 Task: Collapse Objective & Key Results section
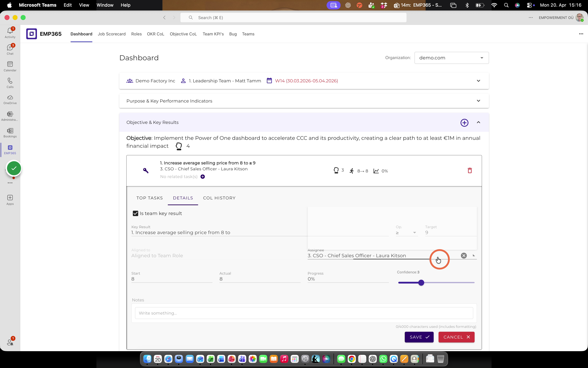[478, 122]
